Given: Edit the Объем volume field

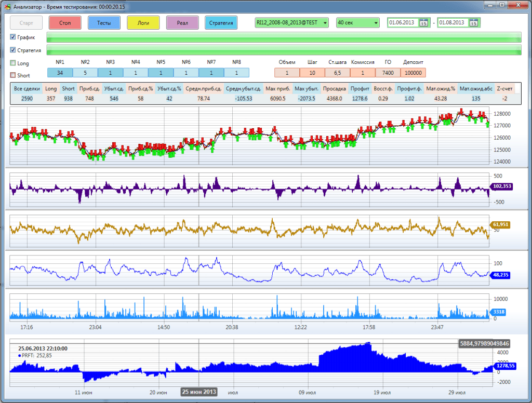Looking at the screenshot, I should click(x=287, y=73).
